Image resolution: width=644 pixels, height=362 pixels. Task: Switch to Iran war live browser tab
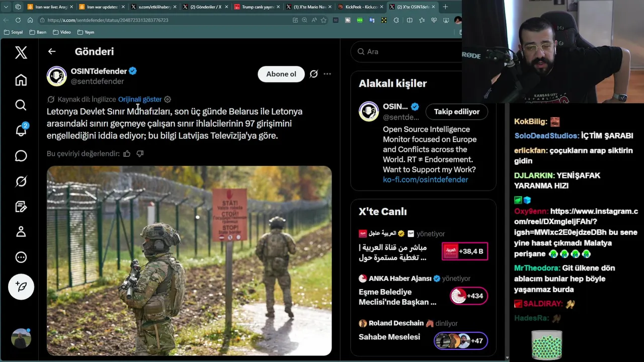tap(51, 7)
